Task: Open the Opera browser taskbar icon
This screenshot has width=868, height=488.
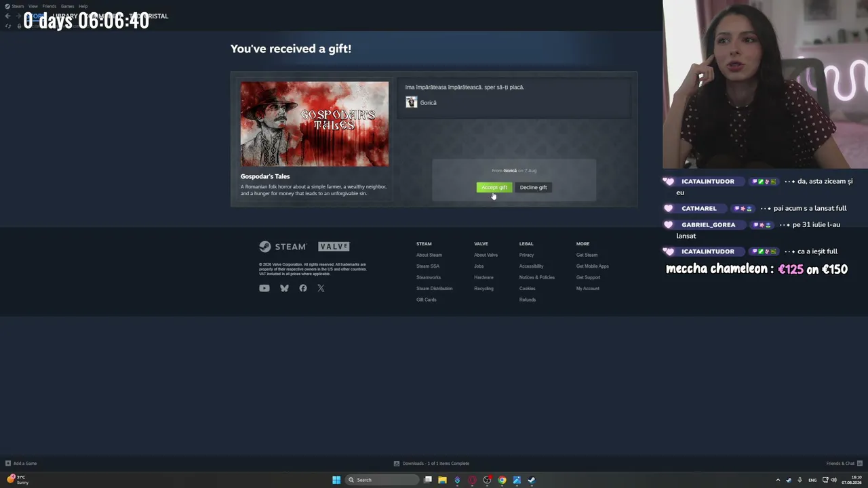Action: pyautogui.click(x=473, y=480)
